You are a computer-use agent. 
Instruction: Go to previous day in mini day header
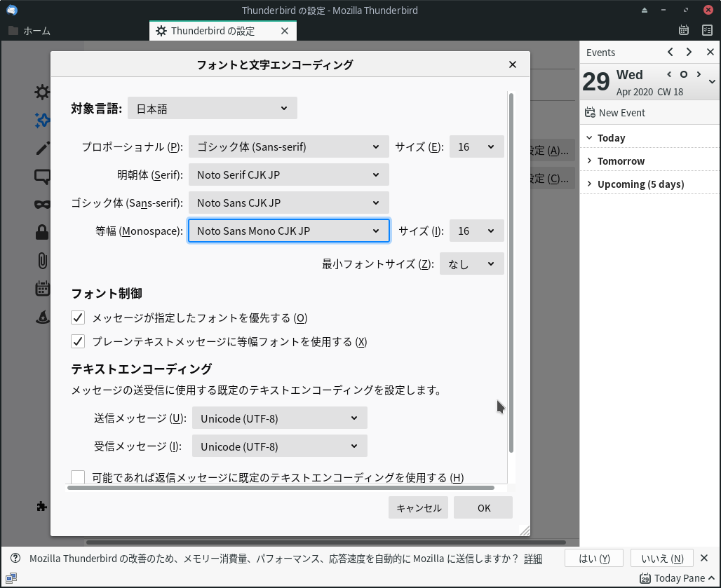[669, 74]
